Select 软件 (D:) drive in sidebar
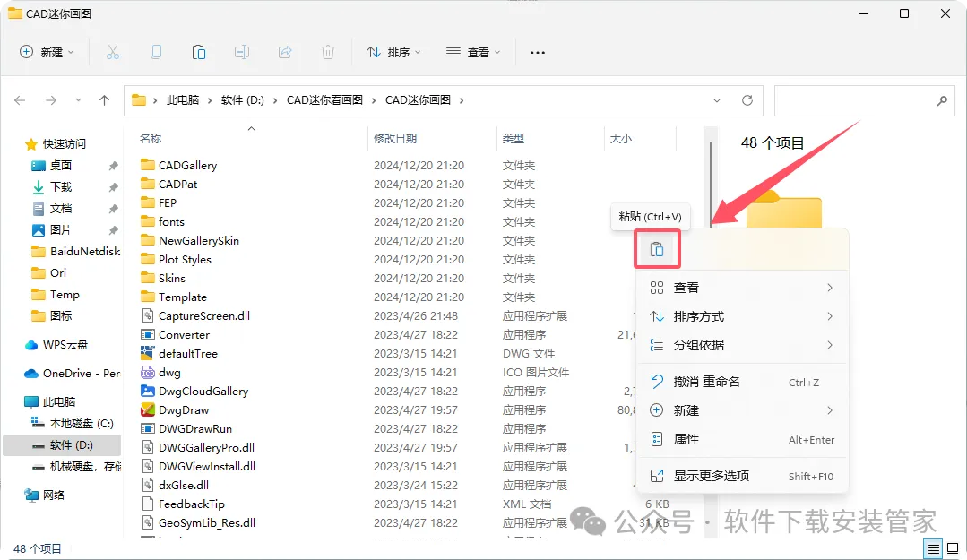Viewport: 967px width, 560px height. [x=62, y=445]
